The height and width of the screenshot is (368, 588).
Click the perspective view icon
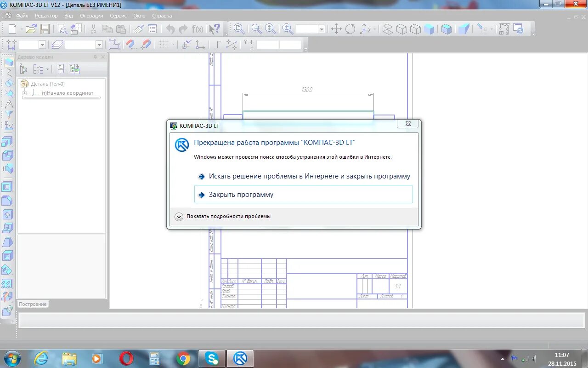[x=464, y=29]
